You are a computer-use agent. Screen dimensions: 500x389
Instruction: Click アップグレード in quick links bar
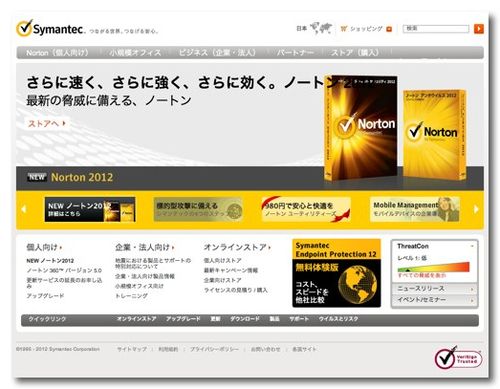[183, 319]
